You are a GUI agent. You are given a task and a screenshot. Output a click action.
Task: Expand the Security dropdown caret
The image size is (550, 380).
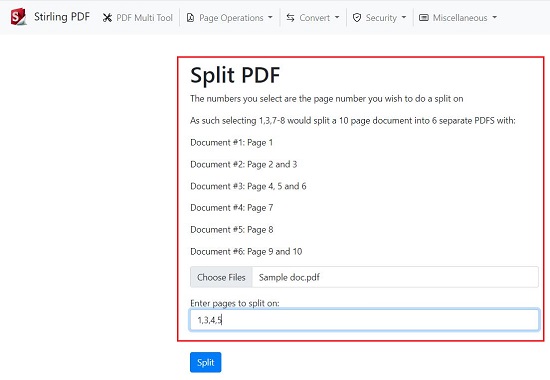[x=404, y=17]
